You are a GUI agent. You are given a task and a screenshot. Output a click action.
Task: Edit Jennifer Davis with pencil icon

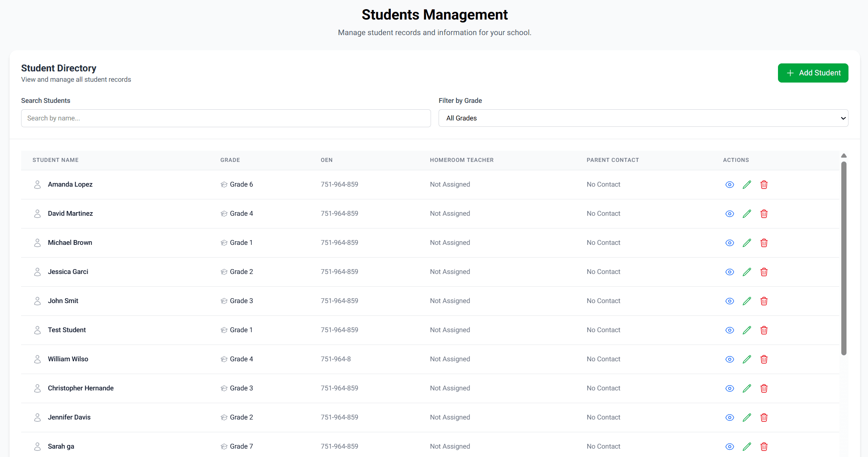[747, 418]
